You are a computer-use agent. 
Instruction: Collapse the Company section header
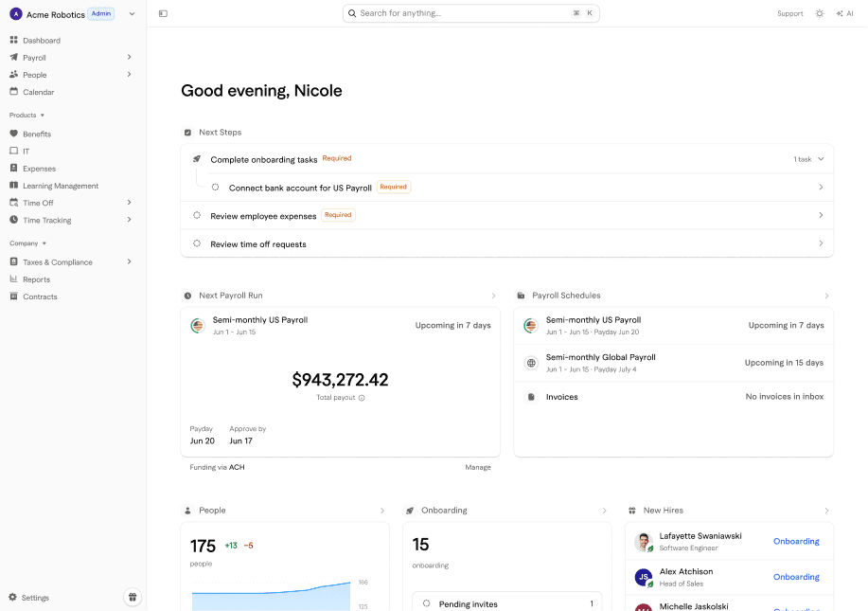(x=27, y=243)
